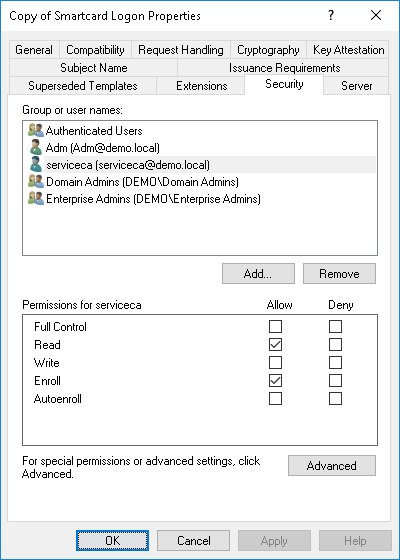The image size is (400, 560).
Task: Tick Allow checkbox for Full Control
Action: click(x=275, y=326)
